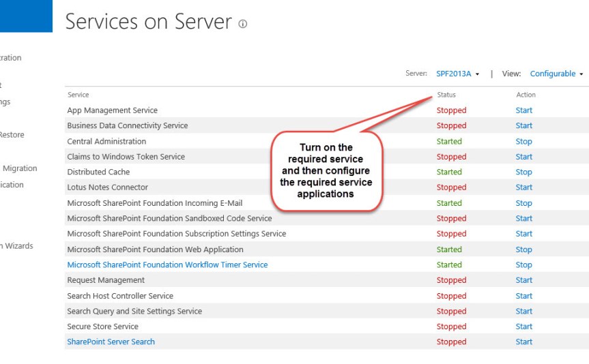This screenshot has height=364, width=589.
Task: Open the Restore item in the left navigation
Action: click(x=12, y=135)
